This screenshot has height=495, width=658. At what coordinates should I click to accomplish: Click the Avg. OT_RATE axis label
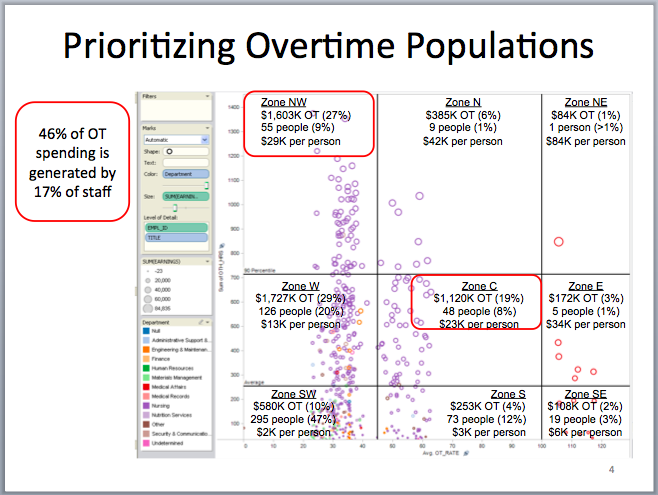(441, 453)
